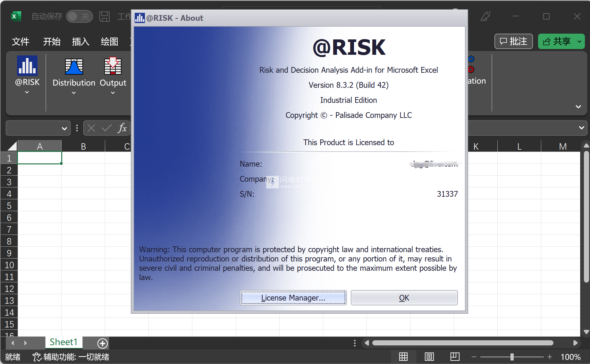Image resolution: width=590 pixels, height=364 pixels.
Task: Select row 10 header
Action: (x=9, y=265)
